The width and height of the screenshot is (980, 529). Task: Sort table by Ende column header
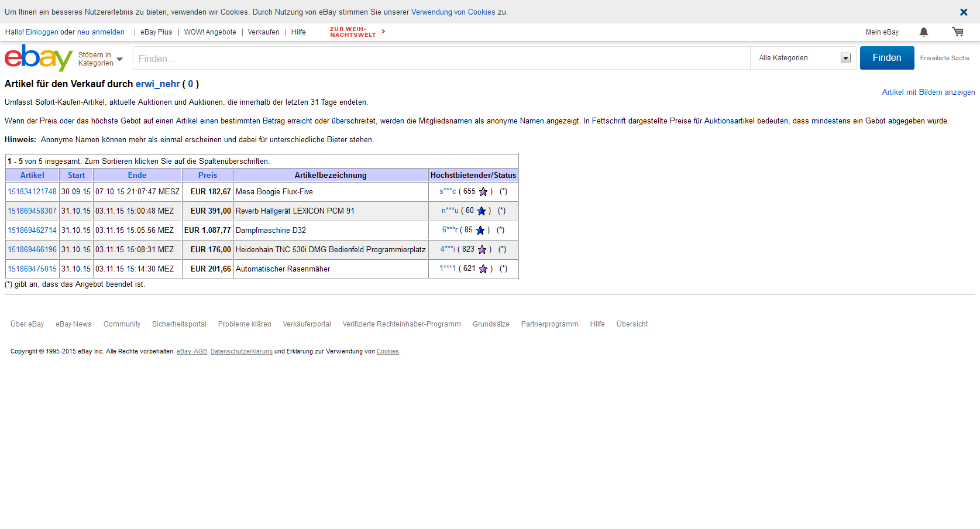[x=137, y=175]
